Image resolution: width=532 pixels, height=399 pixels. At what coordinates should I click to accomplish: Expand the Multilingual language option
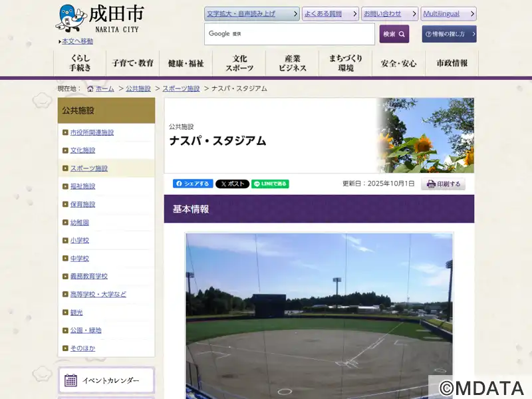[449, 14]
